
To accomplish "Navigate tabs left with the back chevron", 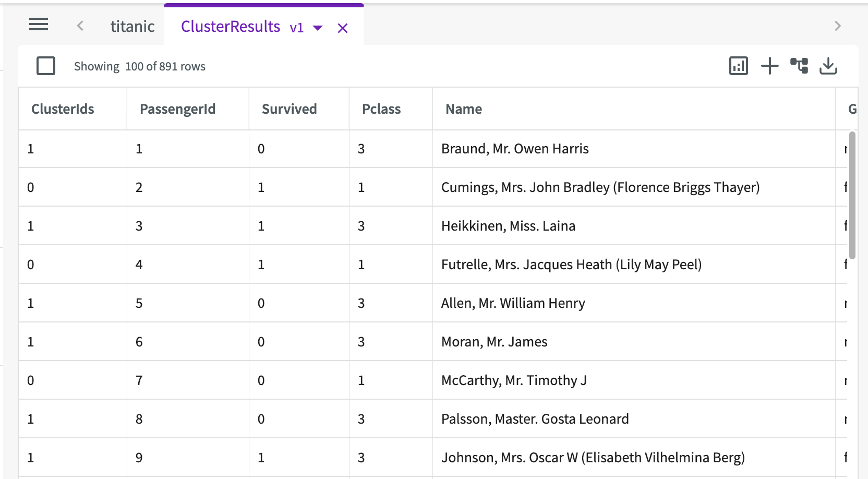I will (x=80, y=26).
